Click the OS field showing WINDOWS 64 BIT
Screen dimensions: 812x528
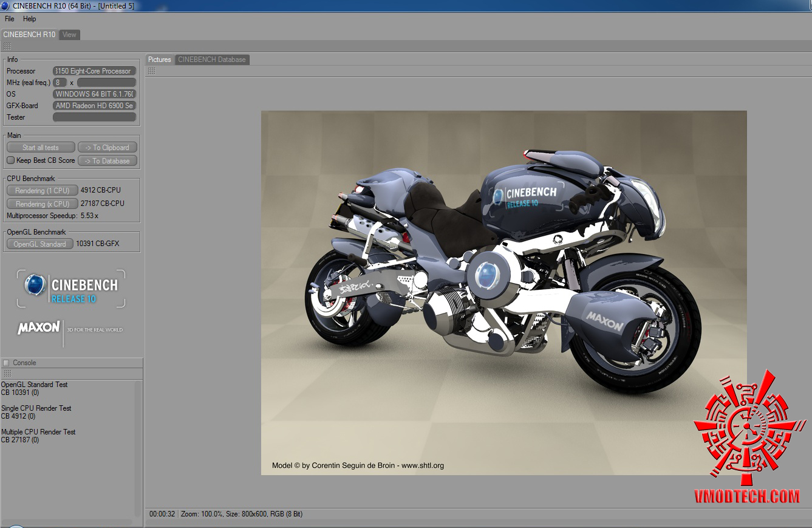[94, 94]
